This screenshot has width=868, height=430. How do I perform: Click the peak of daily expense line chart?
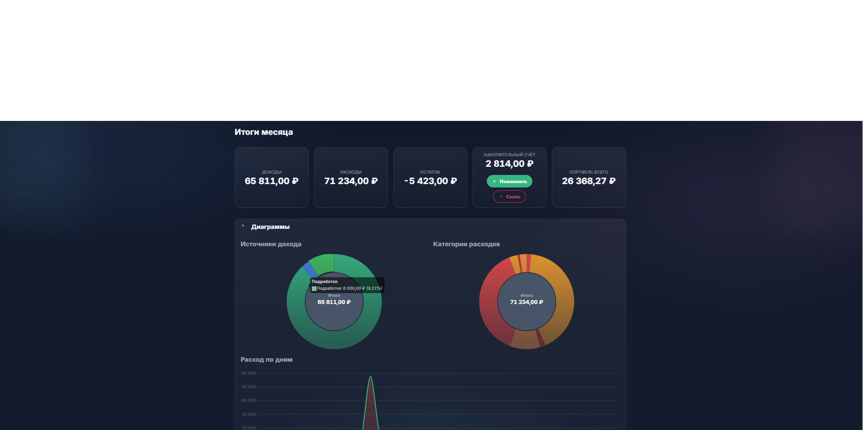(x=370, y=377)
